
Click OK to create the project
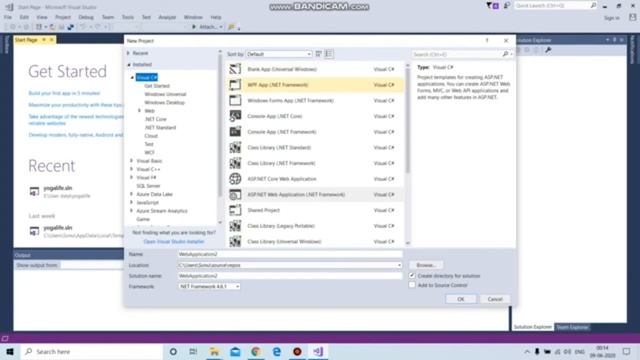pos(461,299)
